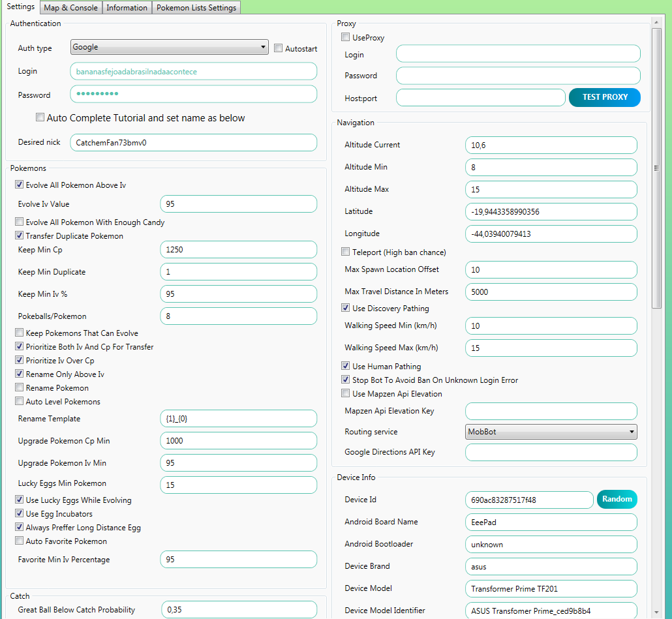Click the TEST PROXY button
Viewport: 672px width, 619px height.
604,97
